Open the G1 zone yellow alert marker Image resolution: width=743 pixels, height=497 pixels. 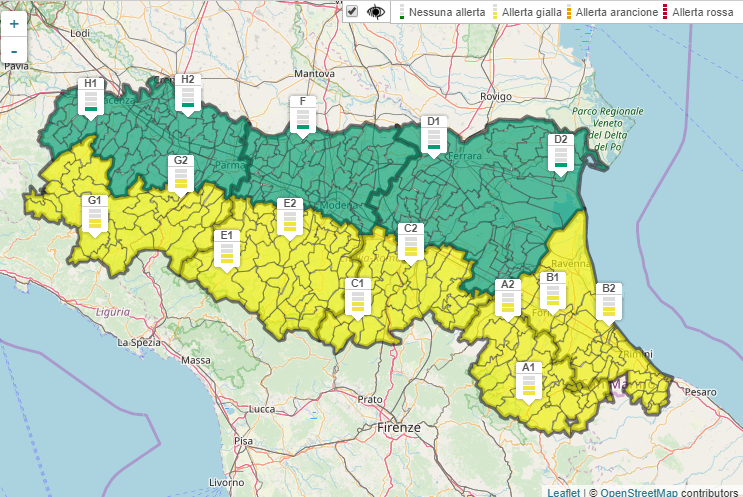95,214
